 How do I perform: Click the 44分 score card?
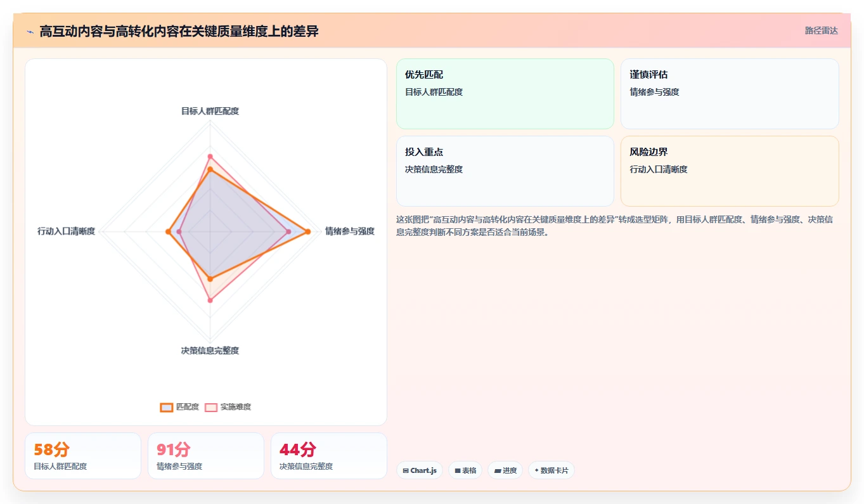(329, 456)
